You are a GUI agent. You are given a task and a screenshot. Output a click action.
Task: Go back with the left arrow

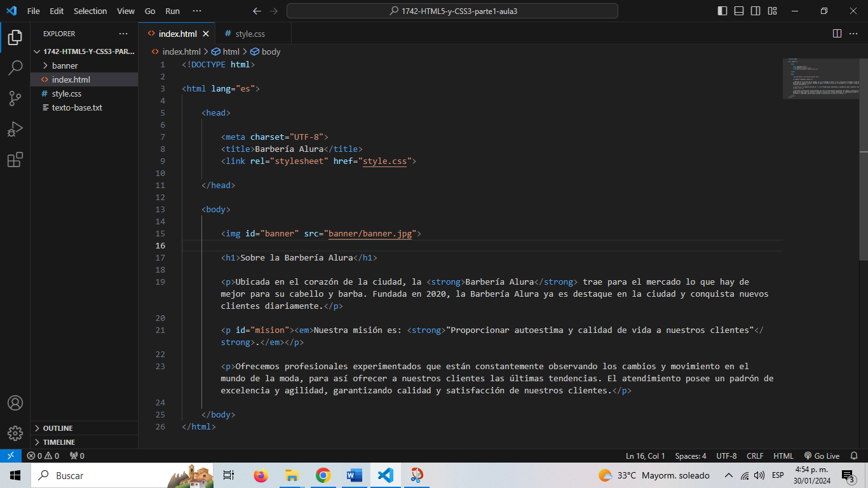pos(257,11)
